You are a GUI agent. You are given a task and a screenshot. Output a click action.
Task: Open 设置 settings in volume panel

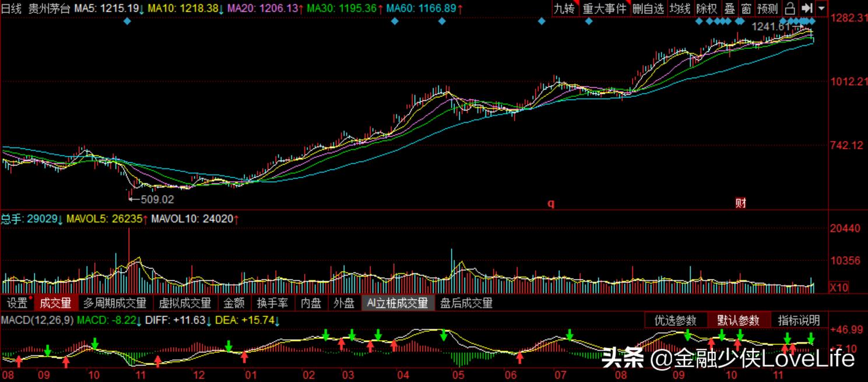(18, 303)
